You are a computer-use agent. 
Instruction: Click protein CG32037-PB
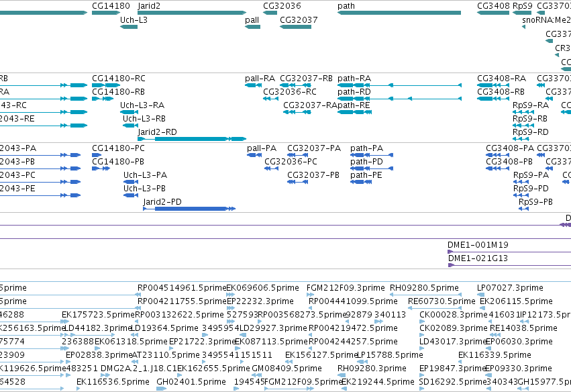[297, 182]
